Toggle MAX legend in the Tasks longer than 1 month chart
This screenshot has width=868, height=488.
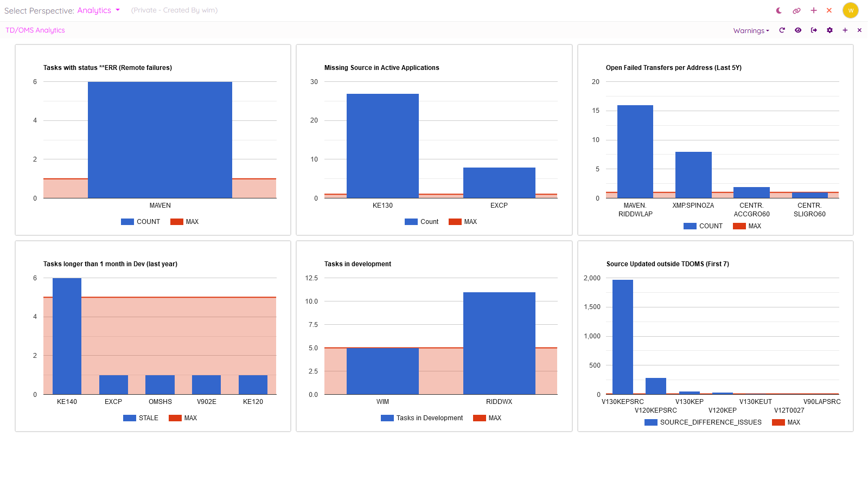183,418
